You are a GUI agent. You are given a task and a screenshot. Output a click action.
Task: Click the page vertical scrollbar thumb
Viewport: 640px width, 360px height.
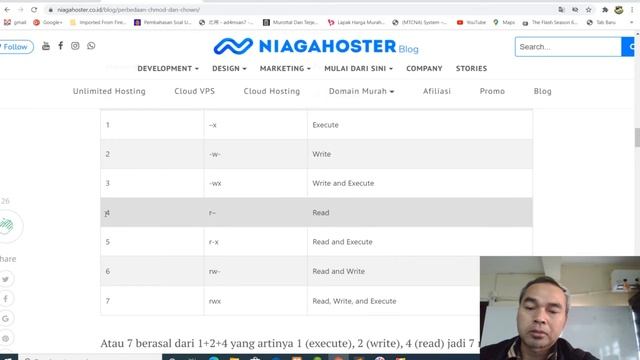click(637, 138)
